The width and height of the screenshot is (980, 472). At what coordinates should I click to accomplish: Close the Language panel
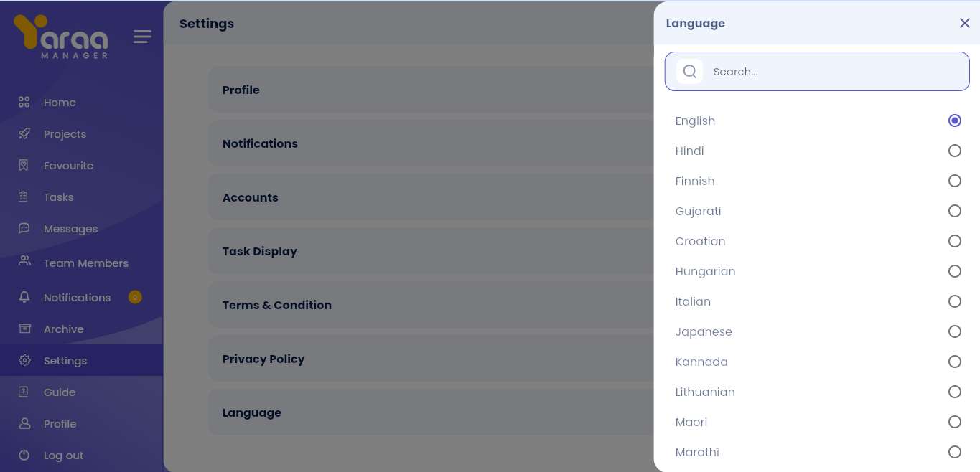(964, 23)
